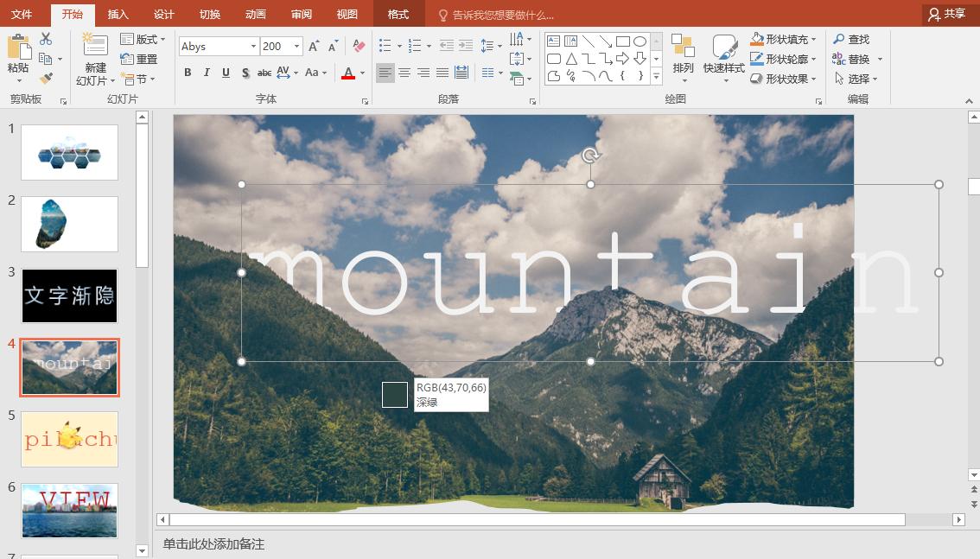This screenshot has height=559, width=980.
Task: Select the Format Painter brush icon
Action: pos(46,78)
